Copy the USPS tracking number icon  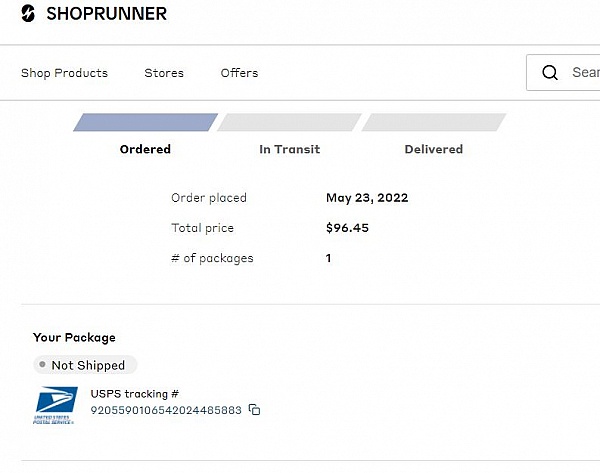click(x=255, y=410)
